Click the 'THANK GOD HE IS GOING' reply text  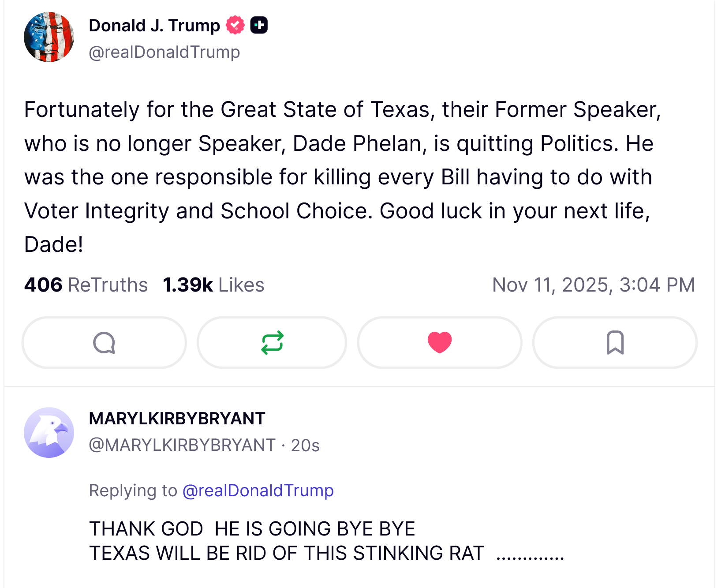click(252, 529)
